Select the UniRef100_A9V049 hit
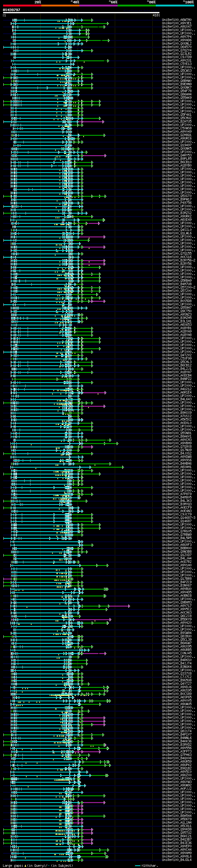 [177, 131]
